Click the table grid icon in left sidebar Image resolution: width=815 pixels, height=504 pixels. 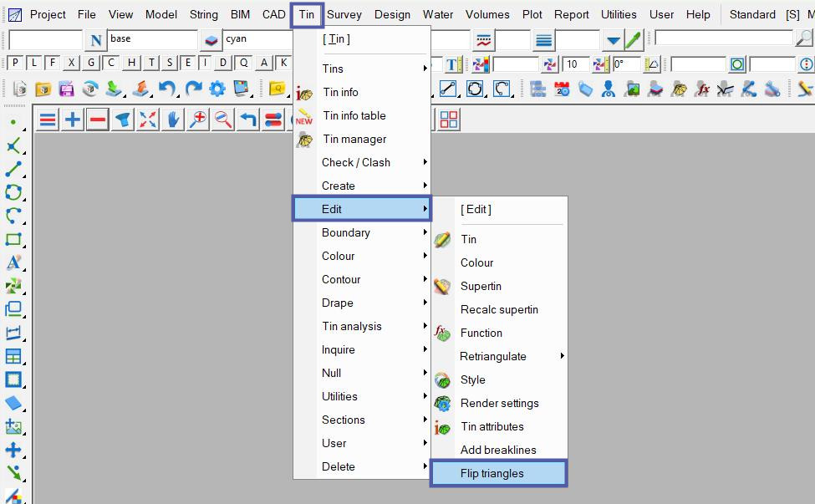click(13, 356)
